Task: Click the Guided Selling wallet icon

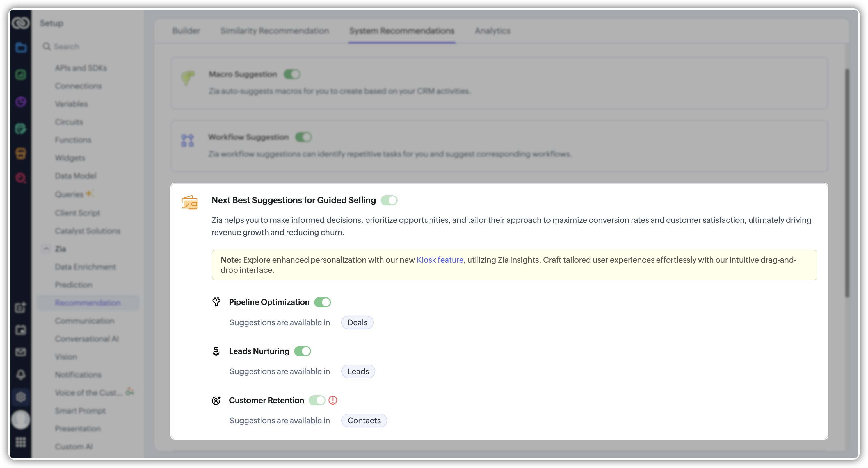Action: tap(190, 203)
